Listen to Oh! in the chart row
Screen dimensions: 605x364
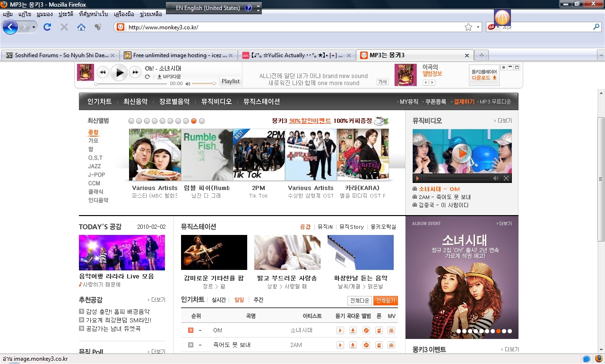point(340,330)
